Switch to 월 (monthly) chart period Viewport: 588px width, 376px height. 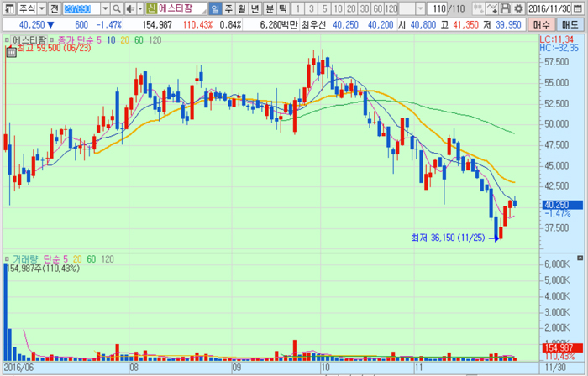tap(243, 8)
